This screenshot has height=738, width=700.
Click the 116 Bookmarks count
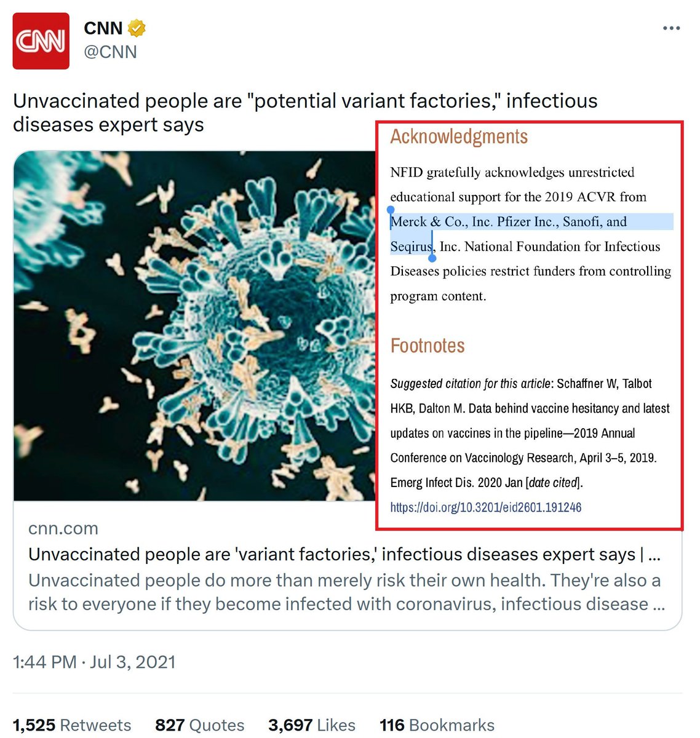tap(437, 725)
